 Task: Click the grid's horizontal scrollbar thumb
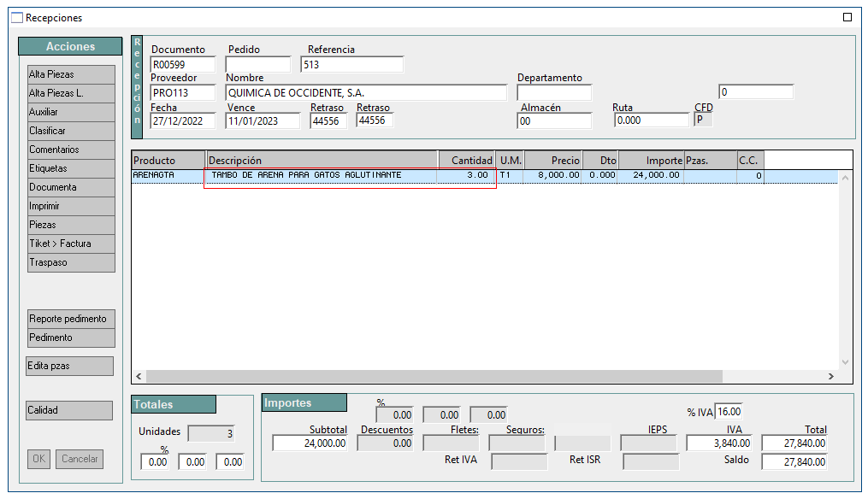pyautogui.click(x=434, y=376)
